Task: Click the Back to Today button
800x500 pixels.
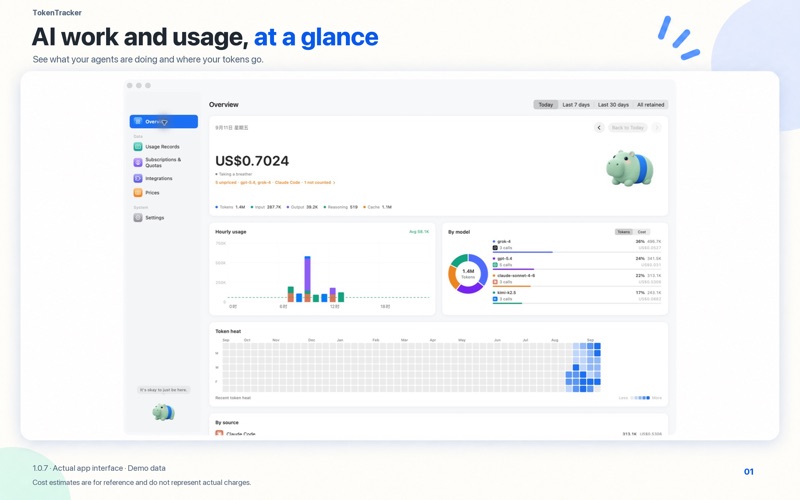Action: 628,128
